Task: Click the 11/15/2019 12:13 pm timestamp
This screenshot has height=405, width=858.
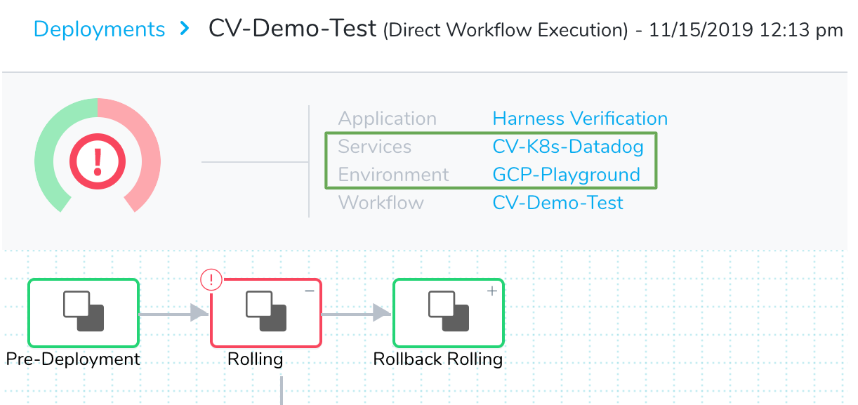Action: [x=746, y=31]
